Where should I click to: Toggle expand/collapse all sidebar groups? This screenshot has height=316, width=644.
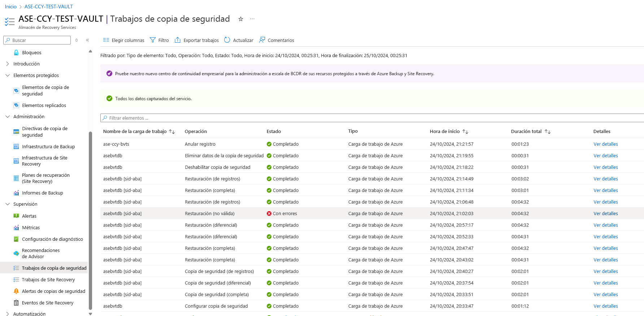pyautogui.click(x=77, y=40)
